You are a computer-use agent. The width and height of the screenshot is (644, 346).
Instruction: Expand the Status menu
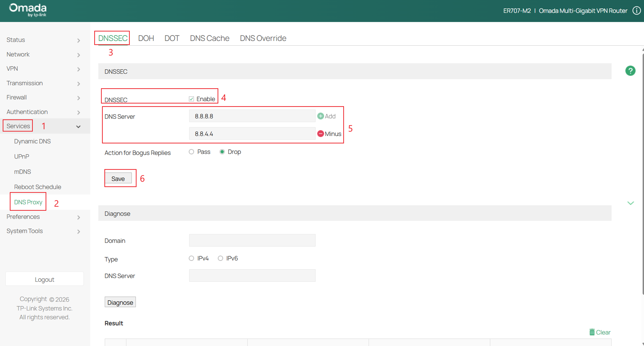(x=45, y=40)
